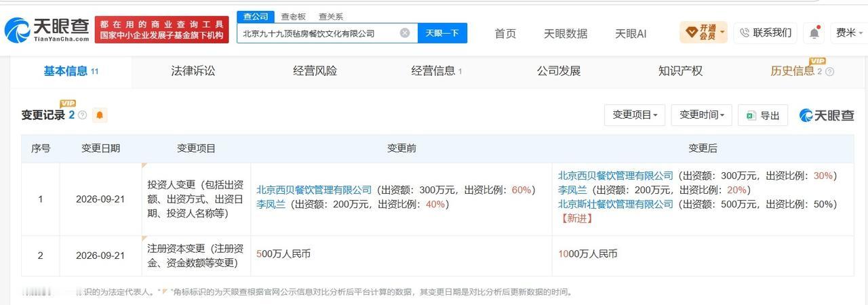Image resolution: width=868 pixels, height=305 pixels.
Task: Open 李凤兰 link in 变更前 column
Action: tap(271, 203)
